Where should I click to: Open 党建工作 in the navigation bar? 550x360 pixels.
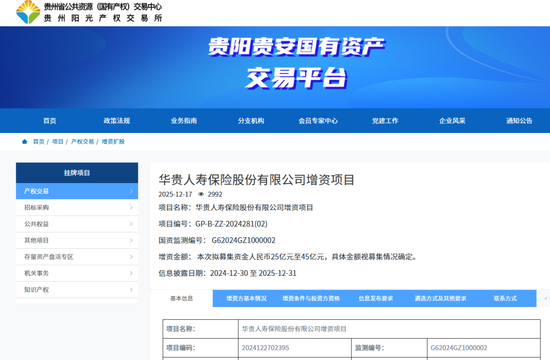pyautogui.click(x=385, y=121)
